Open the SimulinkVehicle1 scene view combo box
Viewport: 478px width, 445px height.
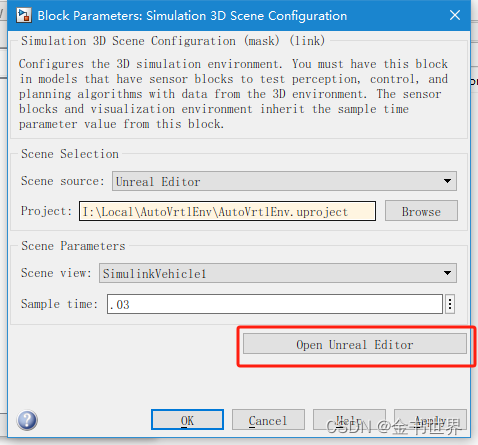coord(278,273)
